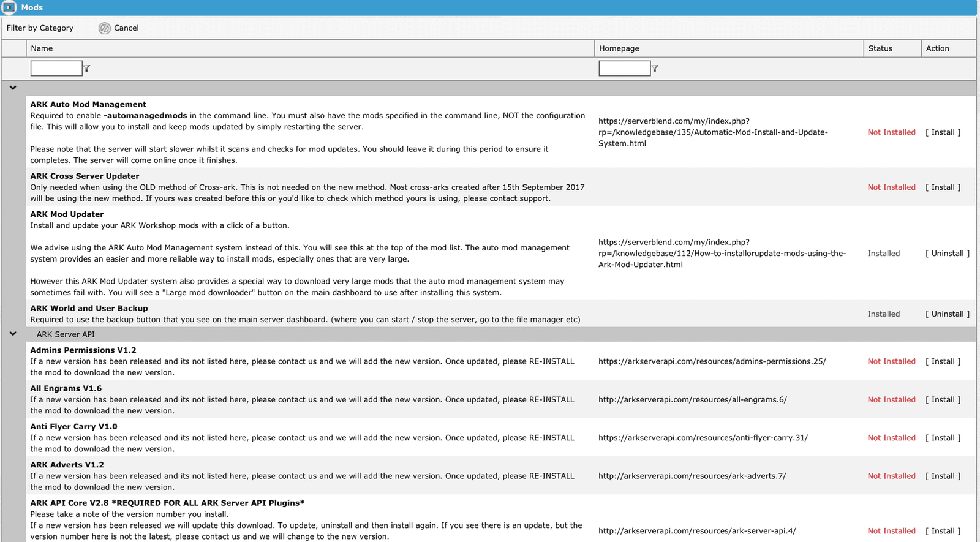This screenshot has width=980, height=542.
Task: Open the all-engrams.6 resource link
Action: (x=693, y=400)
